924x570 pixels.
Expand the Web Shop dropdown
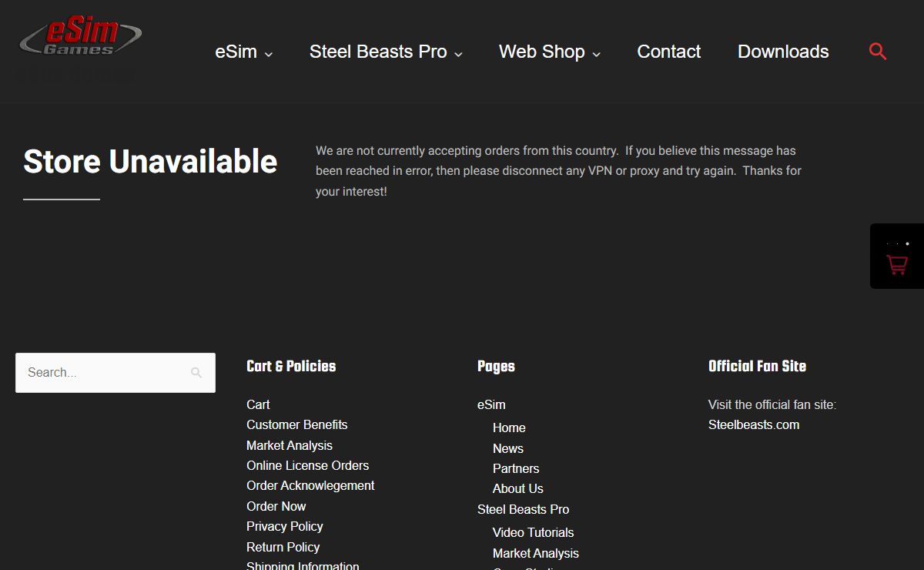[x=549, y=52]
